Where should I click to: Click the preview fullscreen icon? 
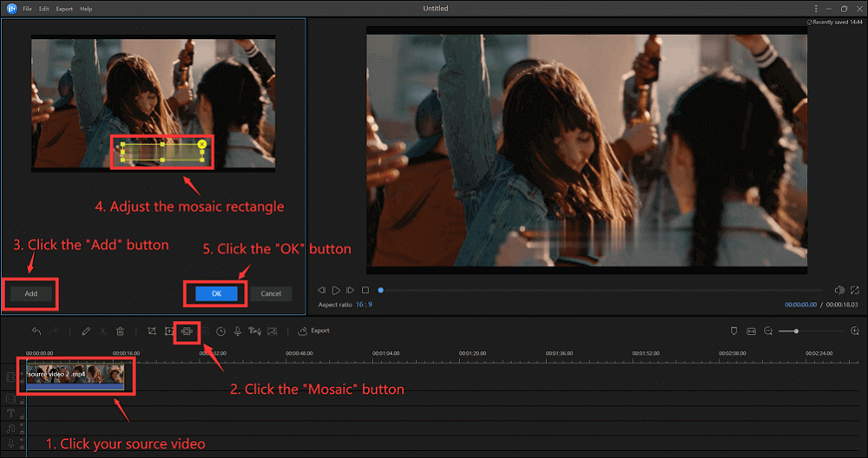(855, 290)
